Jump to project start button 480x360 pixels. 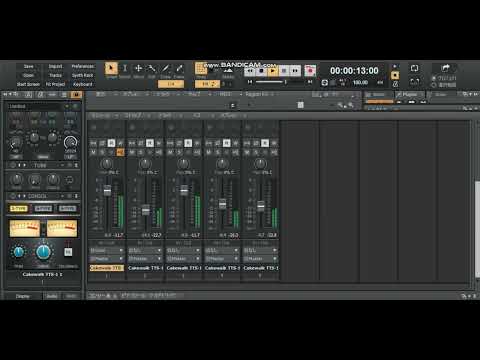coord(250,82)
